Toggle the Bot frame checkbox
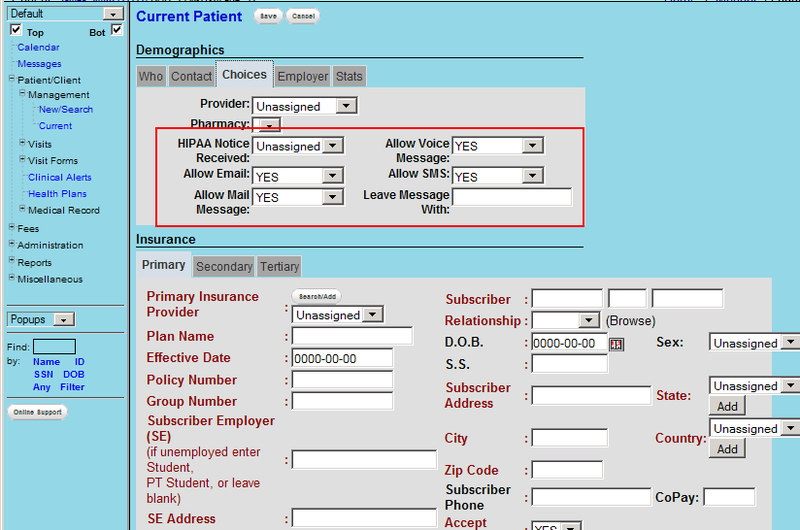Image resolution: width=800 pixels, height=530 pixels. coord(117,31)
